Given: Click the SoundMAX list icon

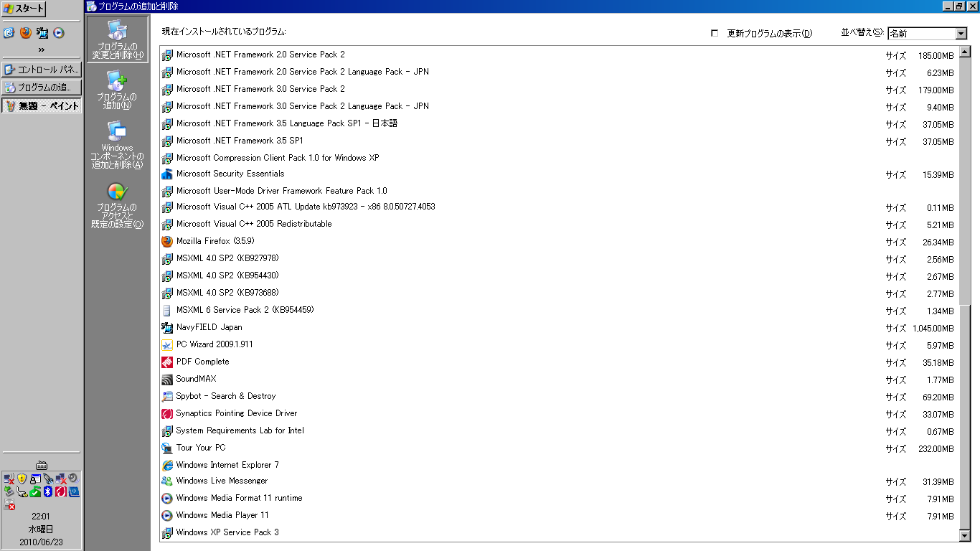Looking at the screenshot, I should (x=167, y=380).
